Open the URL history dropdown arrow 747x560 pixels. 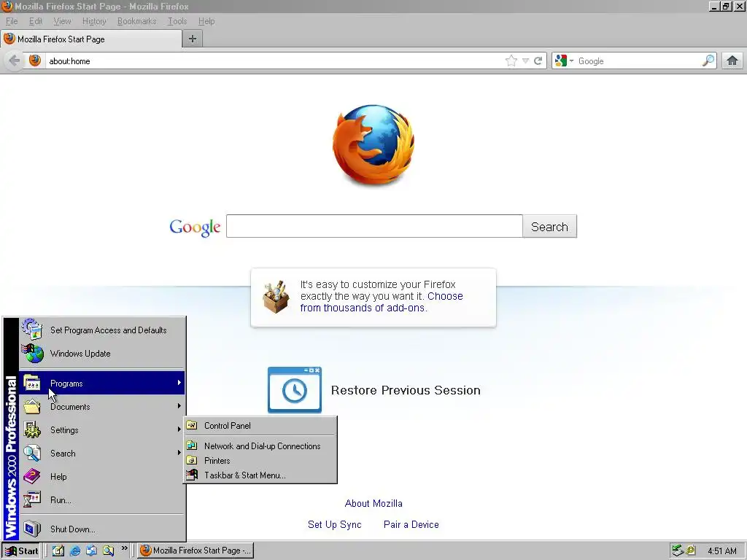(x=525, y=61)
